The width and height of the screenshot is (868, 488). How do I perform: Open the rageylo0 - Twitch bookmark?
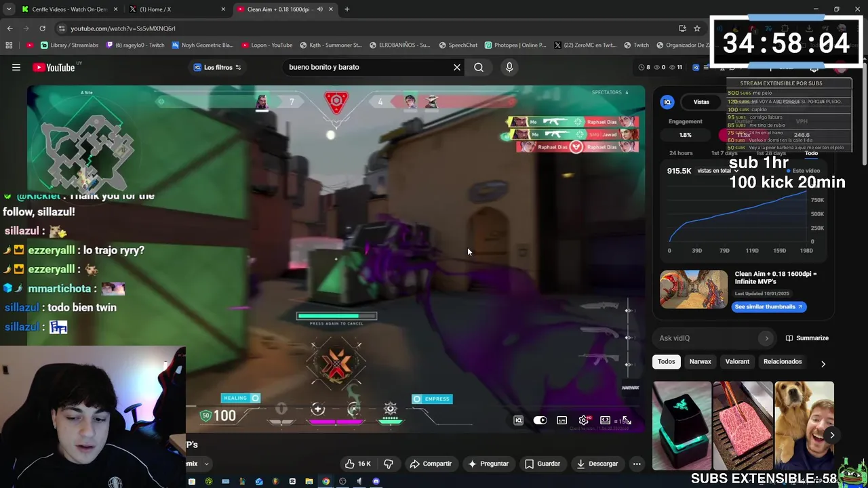(135, 45)
